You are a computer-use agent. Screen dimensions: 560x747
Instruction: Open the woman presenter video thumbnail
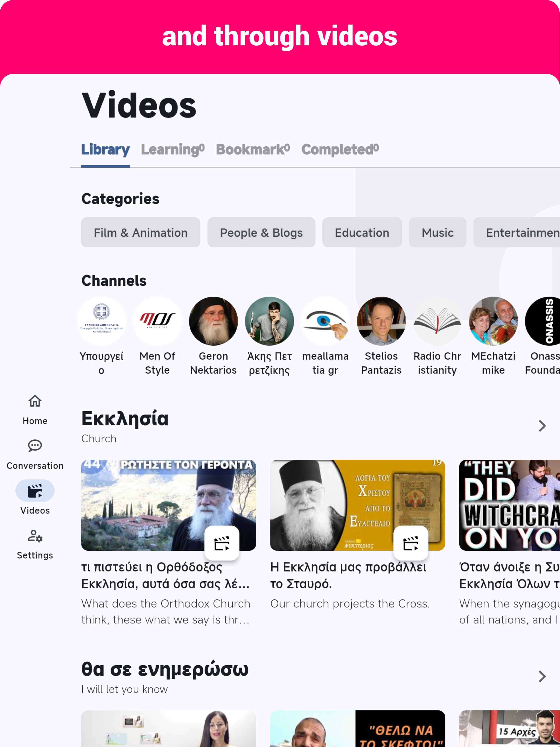click(x=168, y=728)
